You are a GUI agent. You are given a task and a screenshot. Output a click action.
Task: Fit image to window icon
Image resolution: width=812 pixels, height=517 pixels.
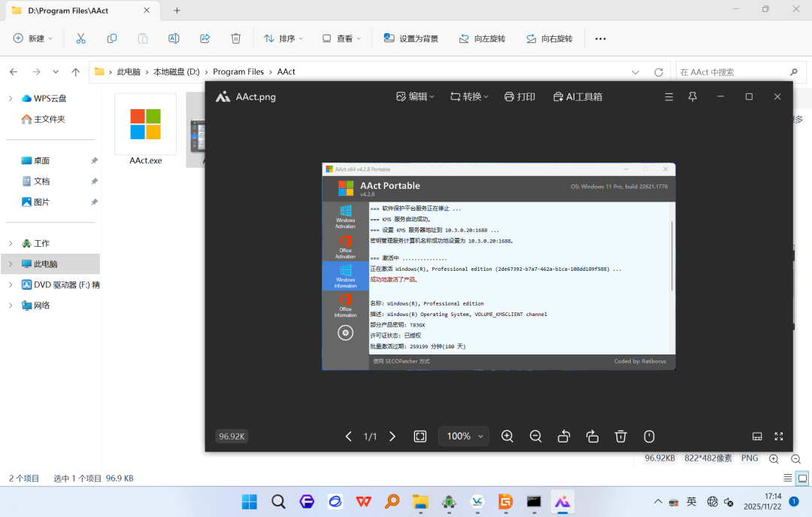pyautogui.click(x=420, y=436)
